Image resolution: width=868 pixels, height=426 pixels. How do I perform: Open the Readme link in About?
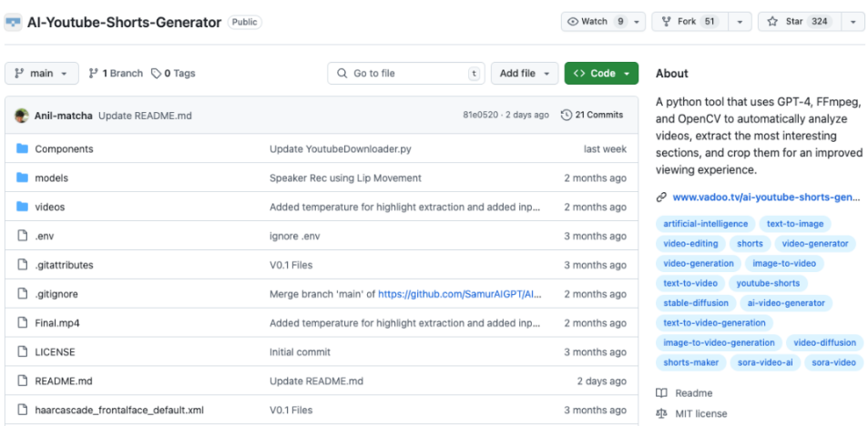tap(693, 393)
